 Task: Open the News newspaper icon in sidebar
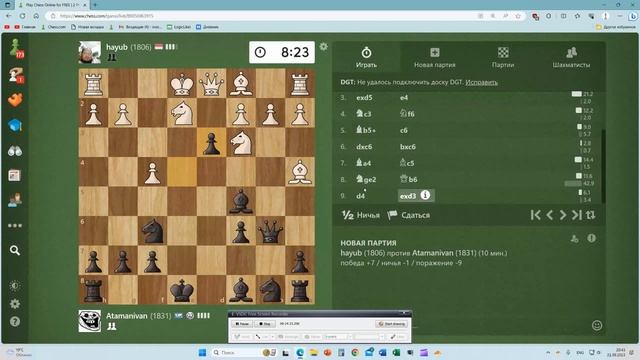click(x=15, y=176)
